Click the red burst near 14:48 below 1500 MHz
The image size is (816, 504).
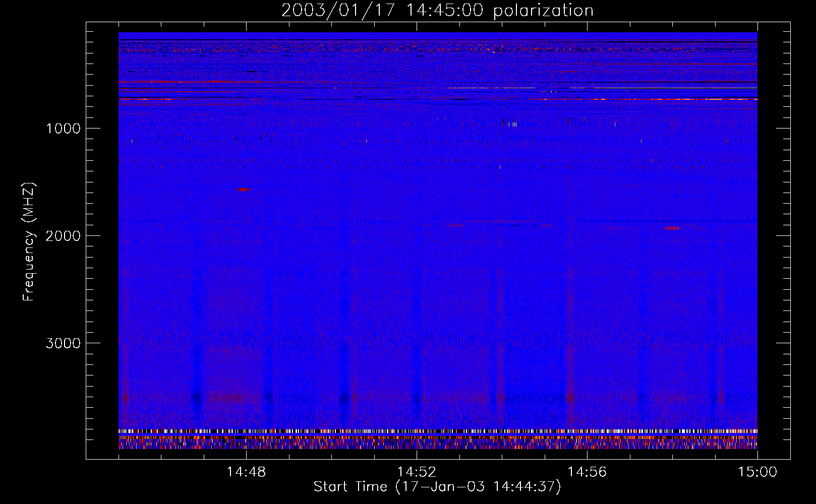pos(244,190)
